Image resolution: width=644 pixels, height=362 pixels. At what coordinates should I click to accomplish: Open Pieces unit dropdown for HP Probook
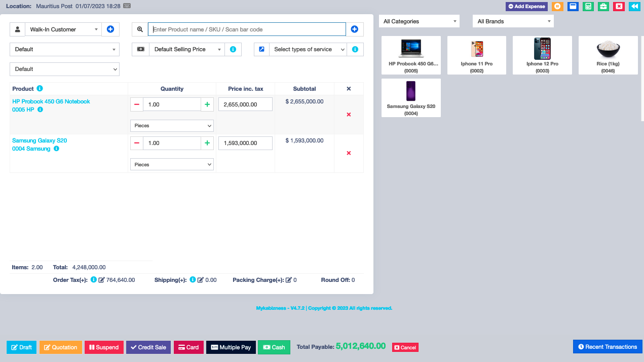(172, 126)
